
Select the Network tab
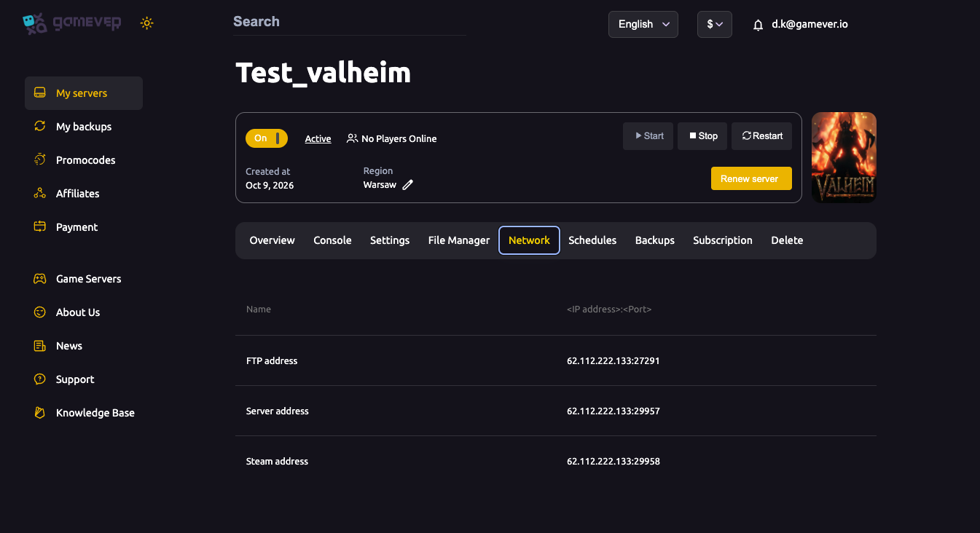[529, 240]
